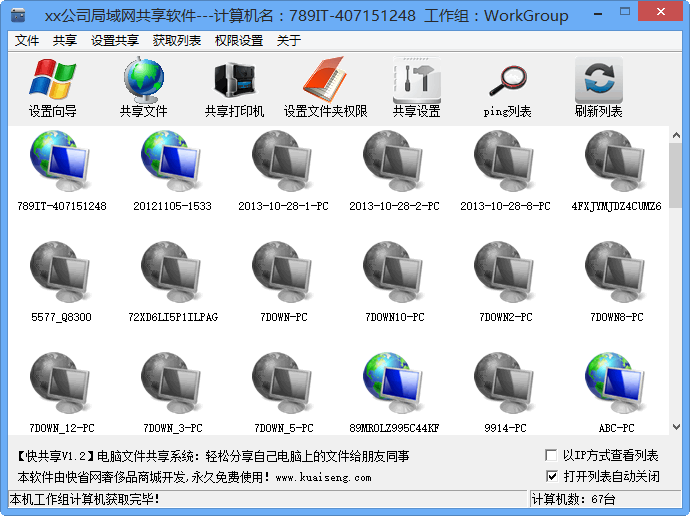Select computer 2013-10-28-1-PC
This screenshot has width=690, height=516.
pyautogui.click(x=283, y=171)
